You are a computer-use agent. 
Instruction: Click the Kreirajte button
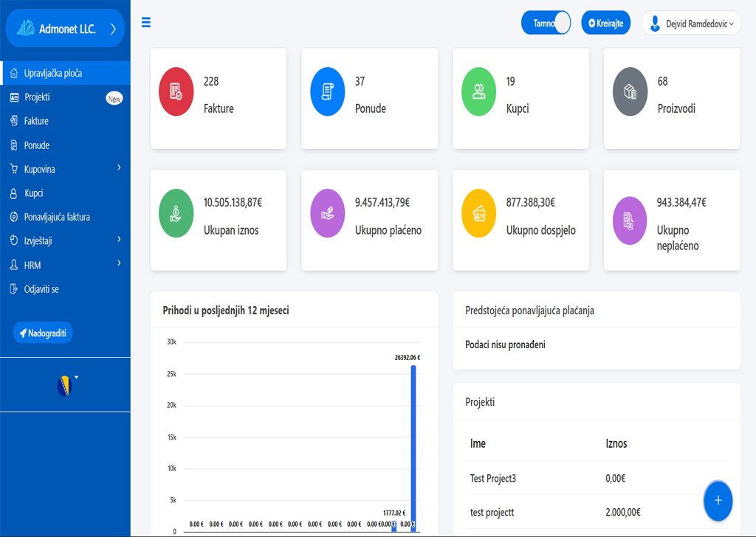pos(606,23)
